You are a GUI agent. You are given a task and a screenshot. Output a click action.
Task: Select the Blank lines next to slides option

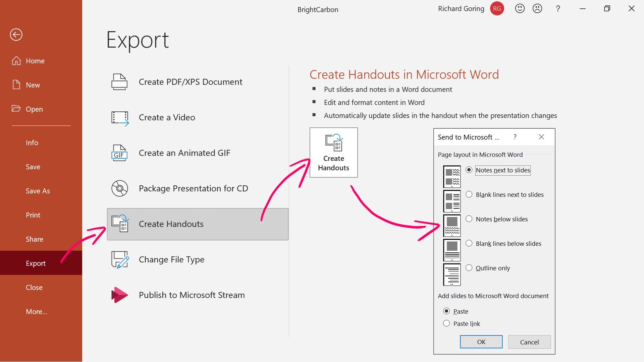click(x=469, y=194)
